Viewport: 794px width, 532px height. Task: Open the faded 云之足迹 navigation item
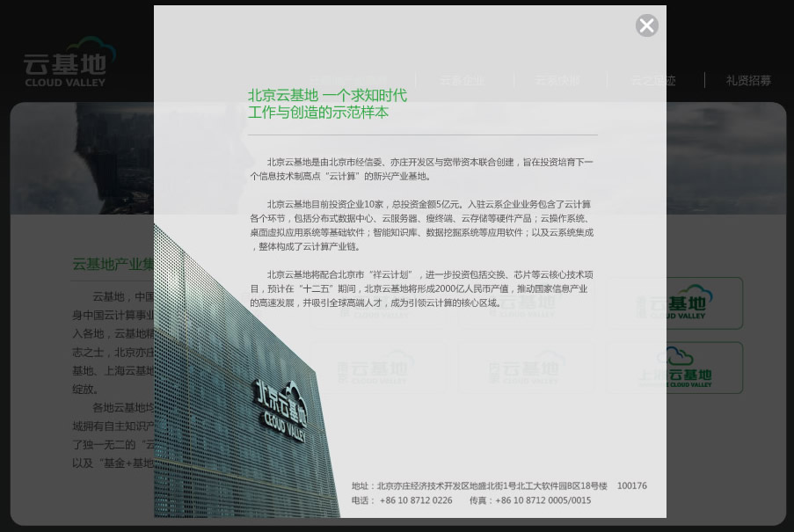click(653, 81)
